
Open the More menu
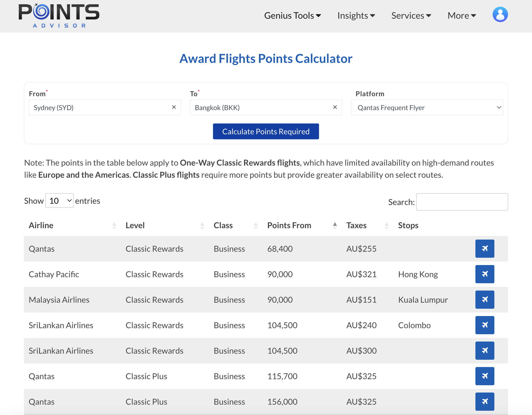tap(462, 16)
